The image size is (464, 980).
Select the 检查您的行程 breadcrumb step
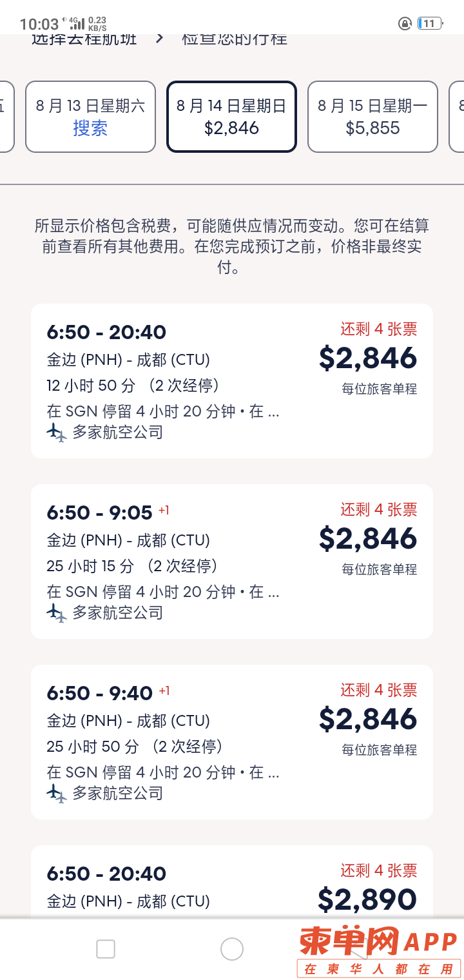[235, 39]
